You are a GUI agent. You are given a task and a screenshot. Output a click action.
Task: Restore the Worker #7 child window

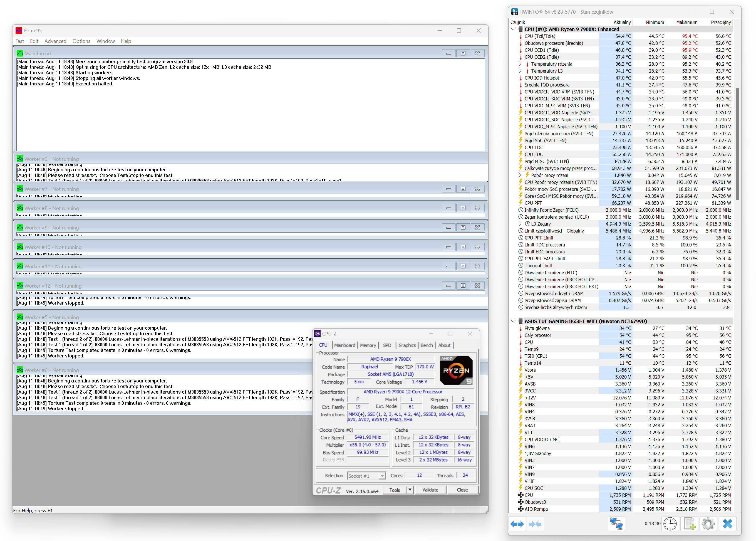pos(463,189)
